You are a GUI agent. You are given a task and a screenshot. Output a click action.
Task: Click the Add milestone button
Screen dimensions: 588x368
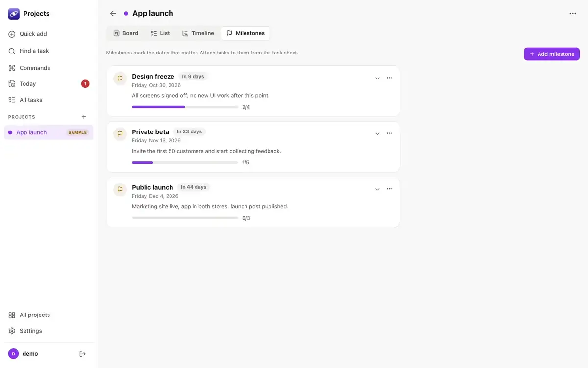tap(552, 54)
